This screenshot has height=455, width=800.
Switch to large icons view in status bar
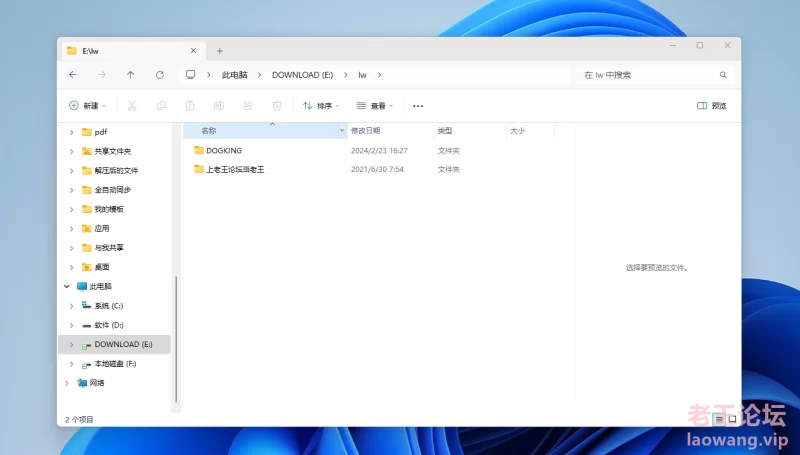(x=732, y=419)
